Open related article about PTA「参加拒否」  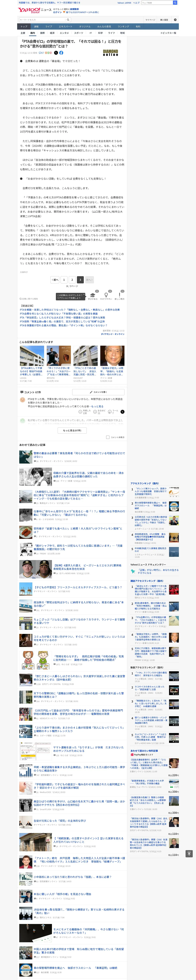(62, 318)
